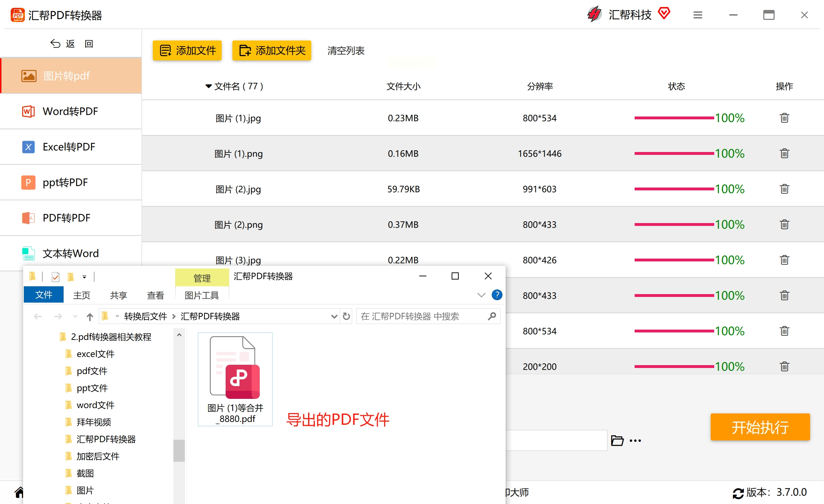Sort by the 文件名 column header arrow
Screen dimensions: 824x504
[x=209, y=86]
